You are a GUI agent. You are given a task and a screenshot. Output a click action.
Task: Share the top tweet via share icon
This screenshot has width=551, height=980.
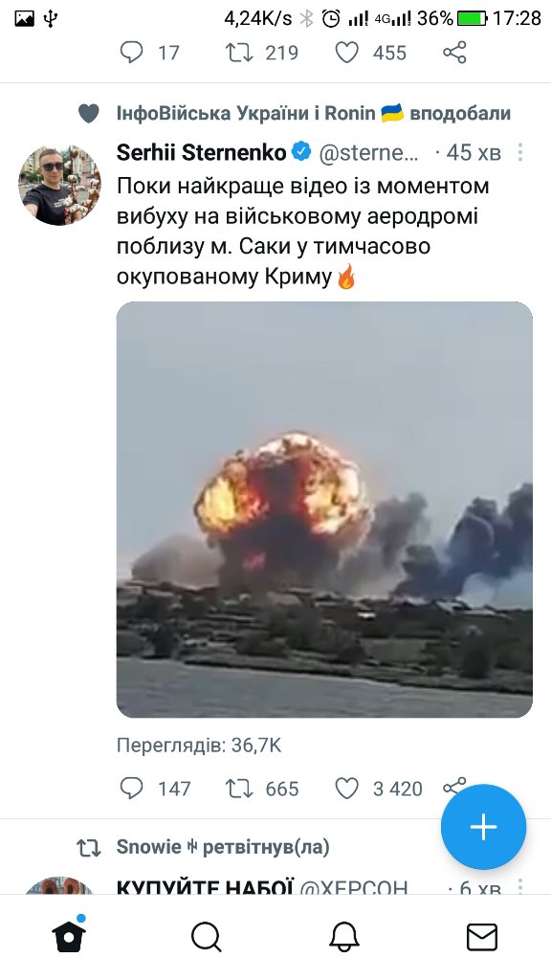[454, 53]
